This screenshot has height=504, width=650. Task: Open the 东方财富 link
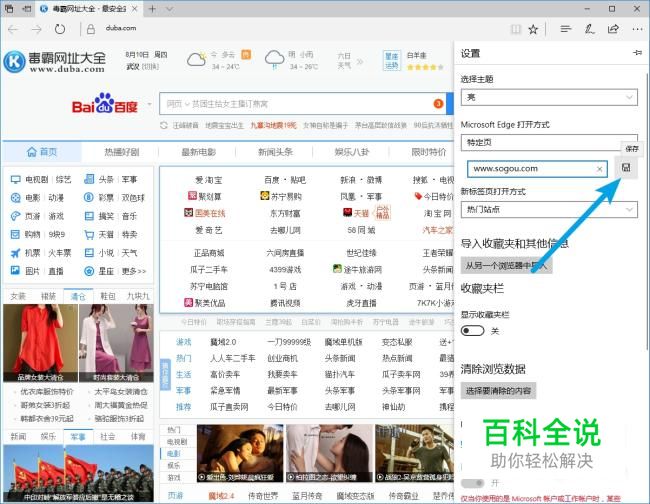(285, 213)
